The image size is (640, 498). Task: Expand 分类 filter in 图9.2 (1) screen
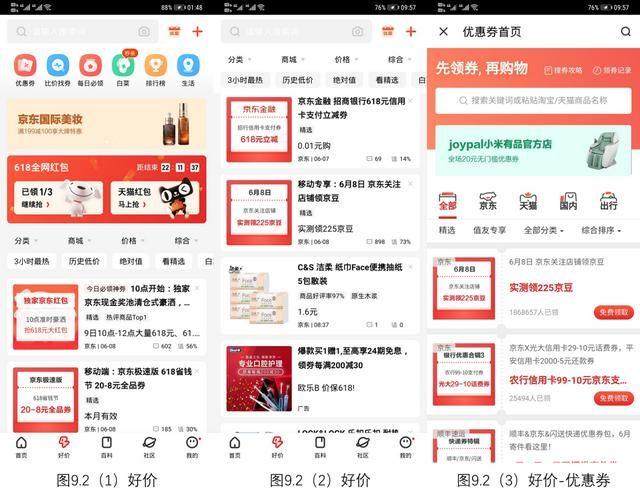coord(26,241)
